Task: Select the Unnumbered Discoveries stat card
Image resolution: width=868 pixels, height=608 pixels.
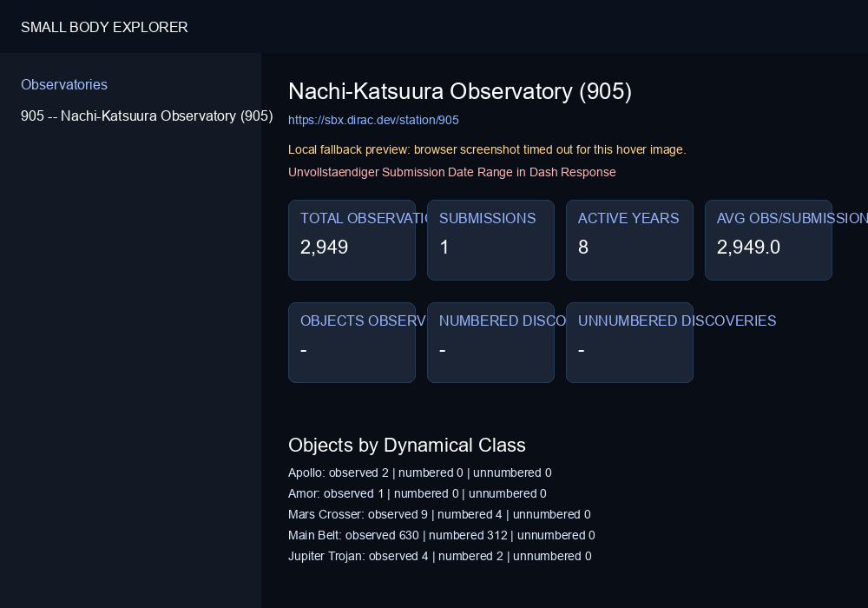Action: point(629,342)
